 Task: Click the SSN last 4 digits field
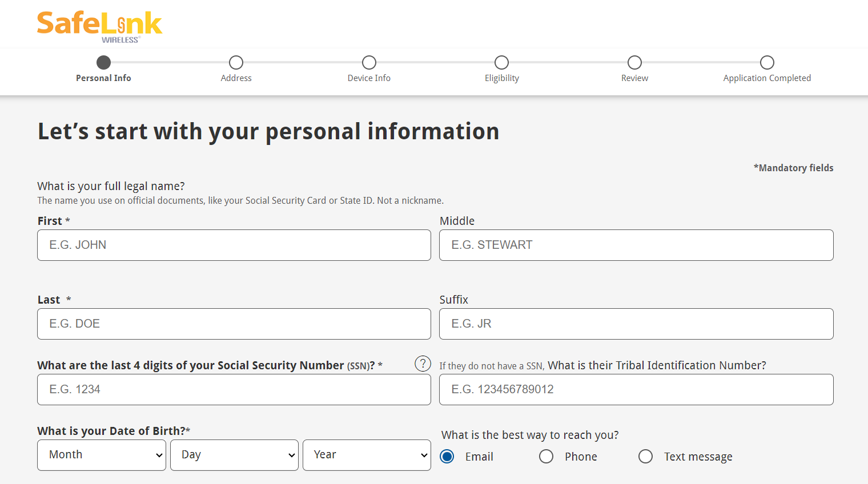point(234,390)
